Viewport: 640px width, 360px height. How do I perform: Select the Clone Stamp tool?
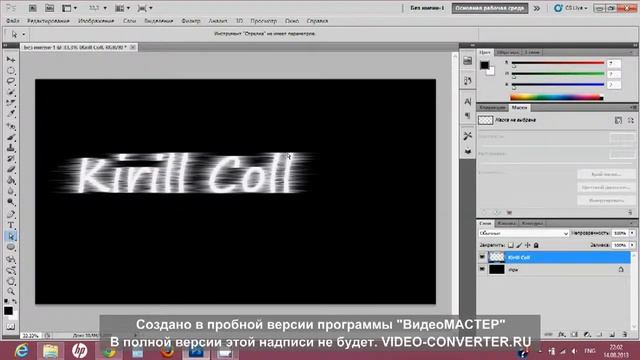(11, 147)
